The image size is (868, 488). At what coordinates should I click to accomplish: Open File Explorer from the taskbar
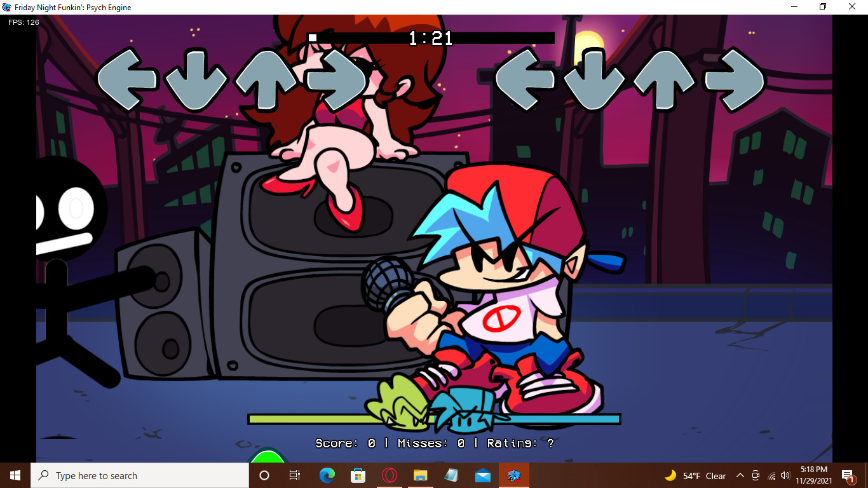[419, 475]
